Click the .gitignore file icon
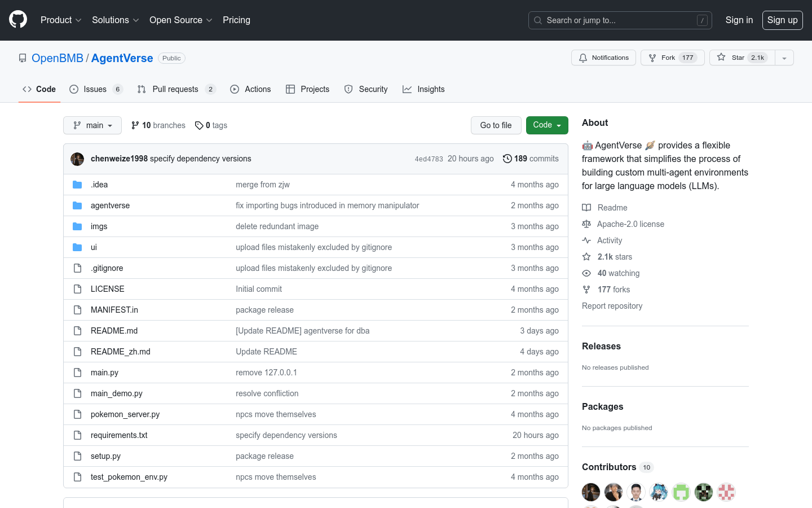The height and width of the screenshot is (508, 812). [77, 268]
